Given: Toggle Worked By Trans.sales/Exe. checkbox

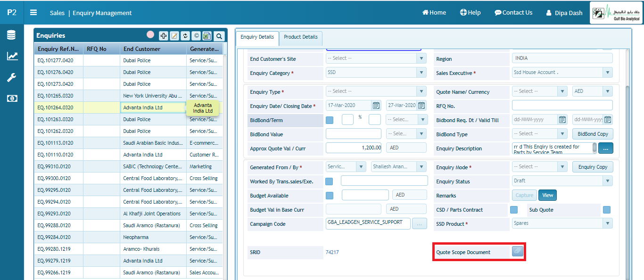Looking at the screenshot, I should (330, 181).
